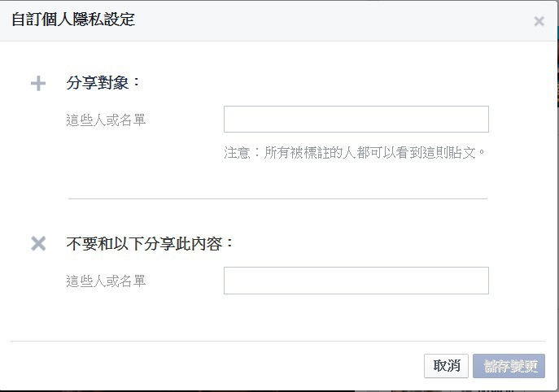
Task: Click the word 注意 at the note's start
Action: click(237, 153)
